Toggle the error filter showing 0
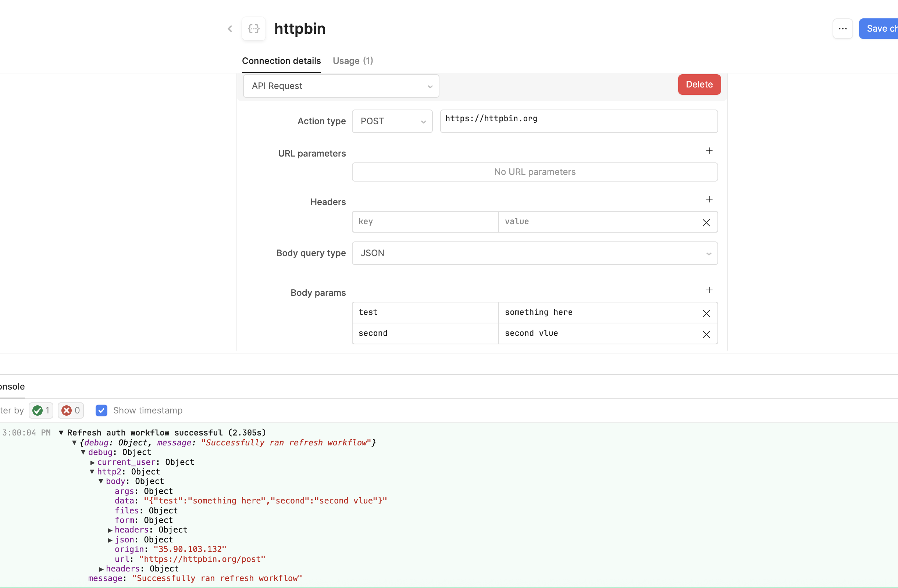 (x=71, y=410)
